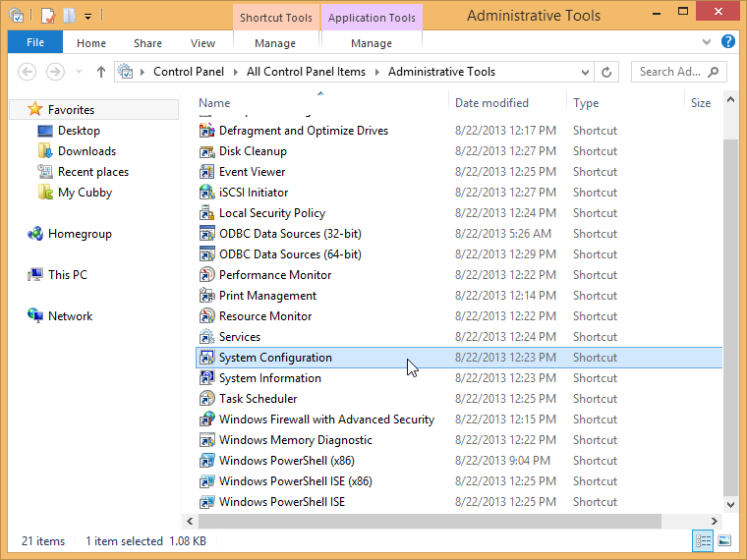Go back with the Back arrow button

28,72
